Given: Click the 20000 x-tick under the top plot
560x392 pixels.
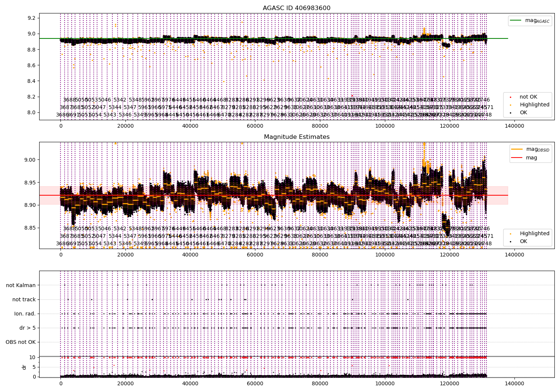Looking at the screenshot, I should click(x=125, y=126).
